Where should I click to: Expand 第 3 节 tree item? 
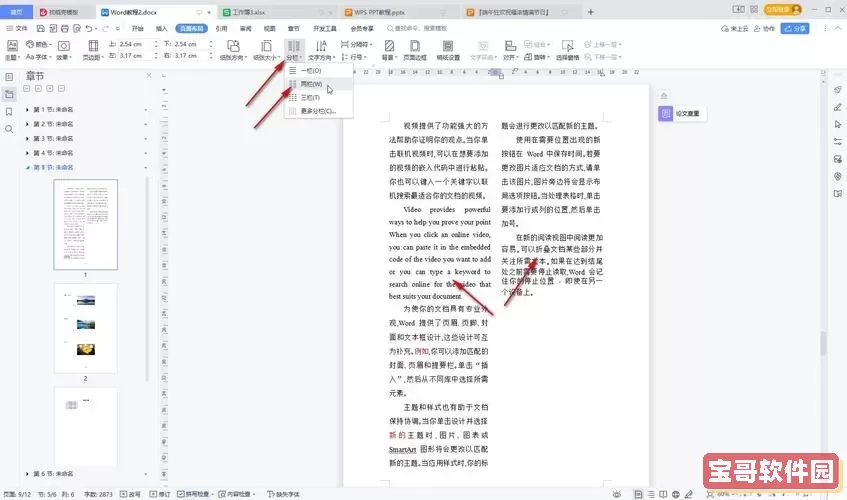tap(27, 139)
